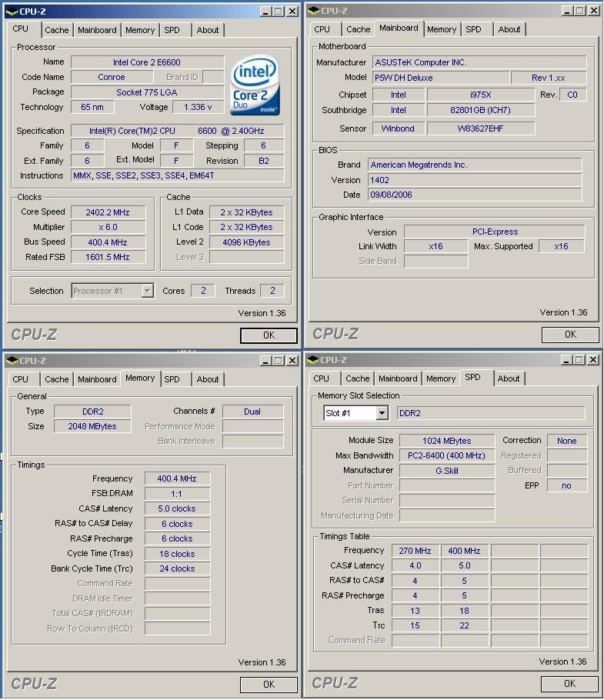Click the Trc value 22 in Timings Table
Screen dimensions: 604x700
click(x=464, y=625)
